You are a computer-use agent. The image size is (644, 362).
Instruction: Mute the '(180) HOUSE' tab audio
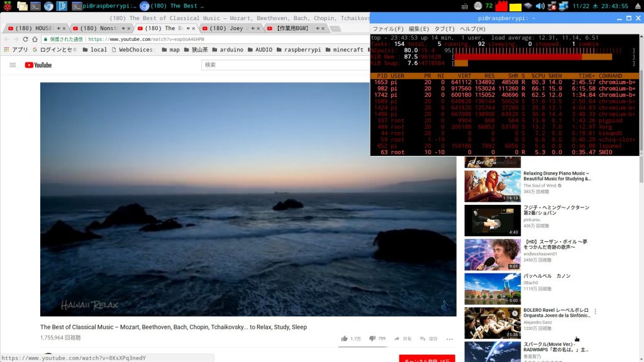[x=58, y=28]
